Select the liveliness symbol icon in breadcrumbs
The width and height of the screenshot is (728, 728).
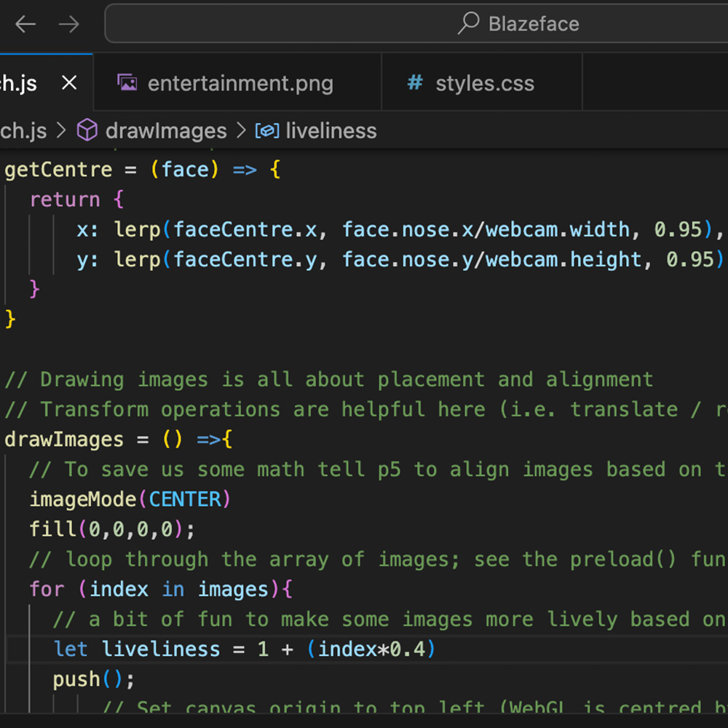pos(269,130)
